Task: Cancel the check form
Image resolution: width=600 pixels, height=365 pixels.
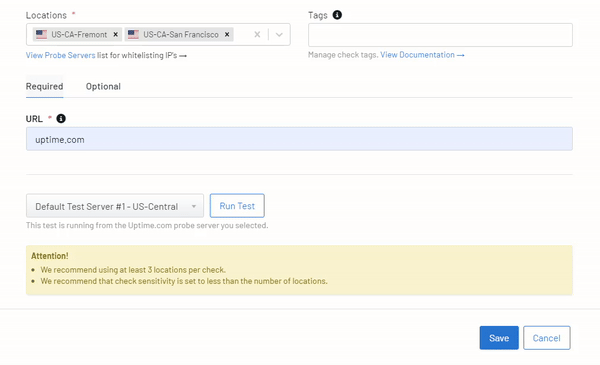Action: click(x=546, y=338)
